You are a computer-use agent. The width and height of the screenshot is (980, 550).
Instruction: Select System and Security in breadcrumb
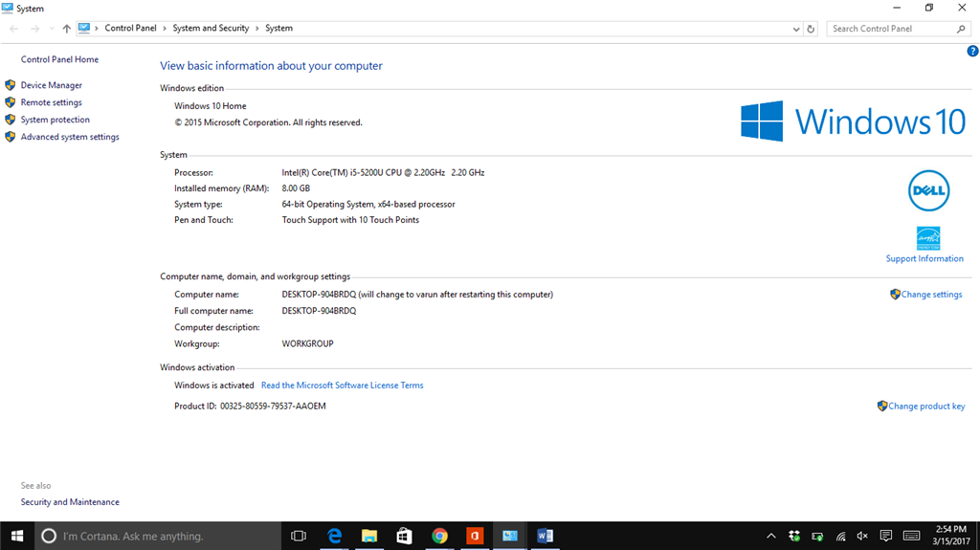pos(211,28)
